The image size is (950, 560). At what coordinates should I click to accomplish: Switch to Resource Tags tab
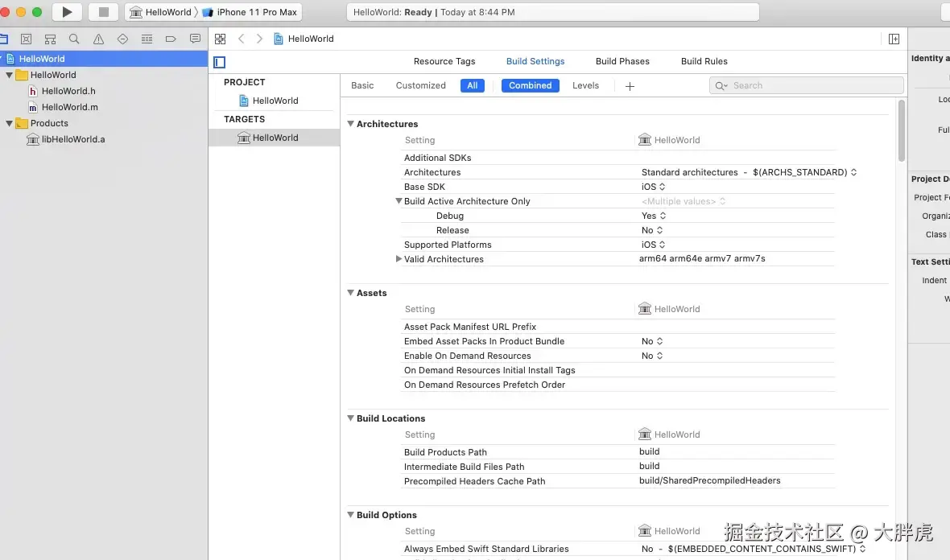coord(444,61)
